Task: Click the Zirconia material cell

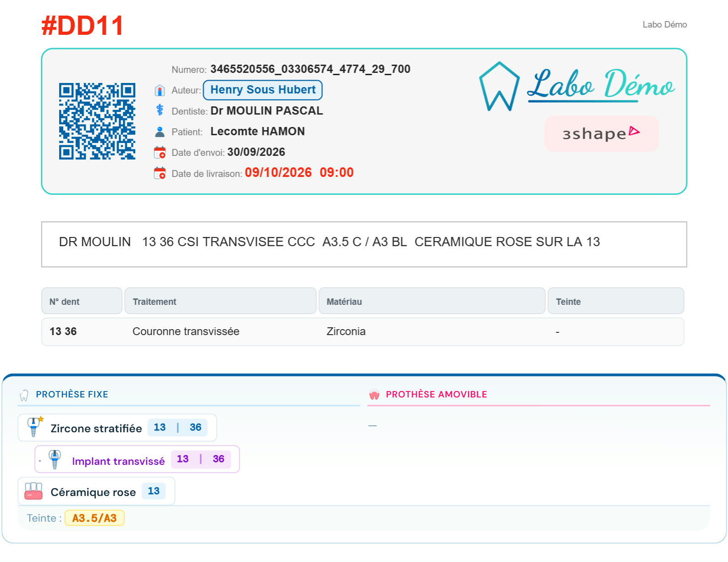Action: [346, 331]
